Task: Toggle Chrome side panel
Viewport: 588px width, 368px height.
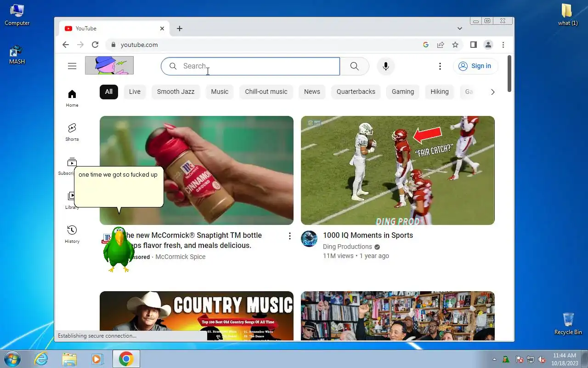Action: [x=474, y=45]
